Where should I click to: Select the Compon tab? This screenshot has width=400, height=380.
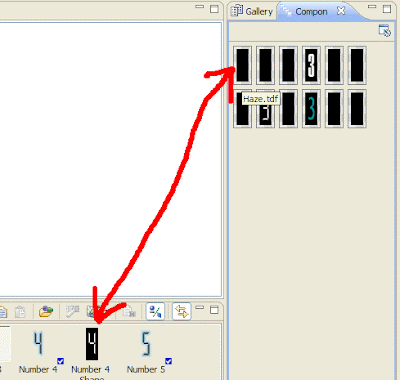(311, 12)
